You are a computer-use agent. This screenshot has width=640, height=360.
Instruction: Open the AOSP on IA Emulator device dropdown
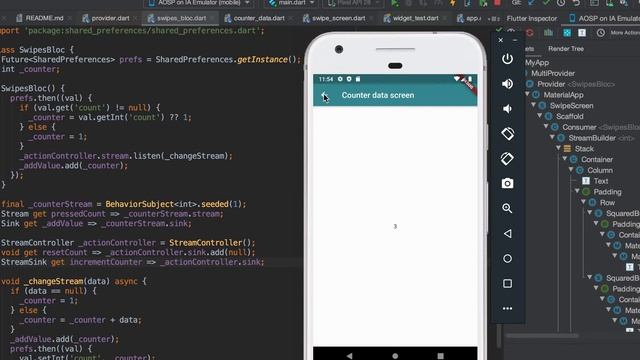tap(200, 3)
